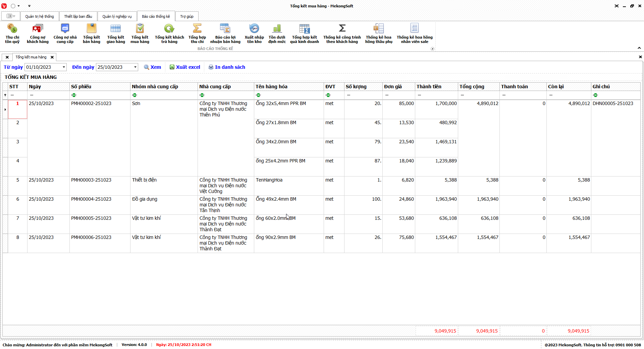This screenshot has width=644, height=349.
Task: Close the Tổng kết mua hàng tab
Action: pyautogui.click(x=52, y=57)
